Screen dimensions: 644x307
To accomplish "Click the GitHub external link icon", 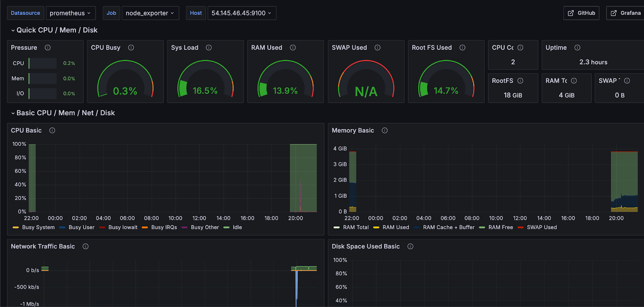I will point(571,13).
